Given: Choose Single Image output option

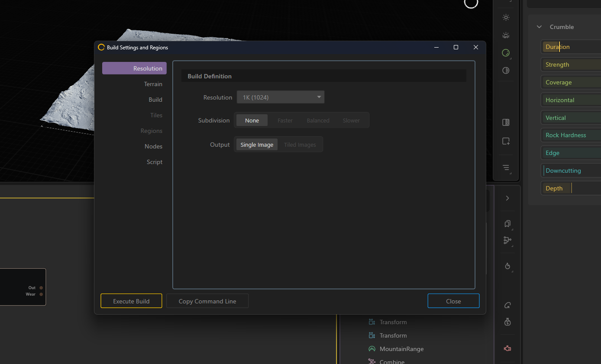Looking at the screenshot, I should (x=257, y=145).
